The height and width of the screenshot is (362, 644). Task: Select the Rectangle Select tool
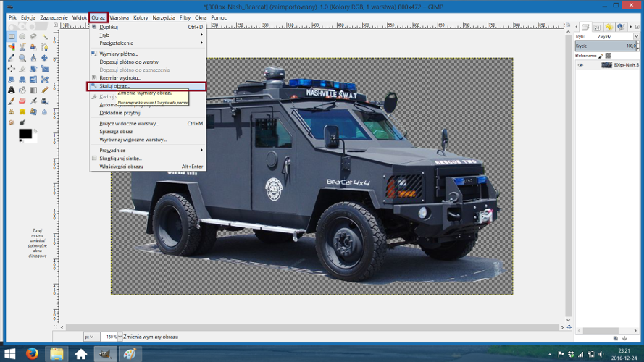click(12, 36)
